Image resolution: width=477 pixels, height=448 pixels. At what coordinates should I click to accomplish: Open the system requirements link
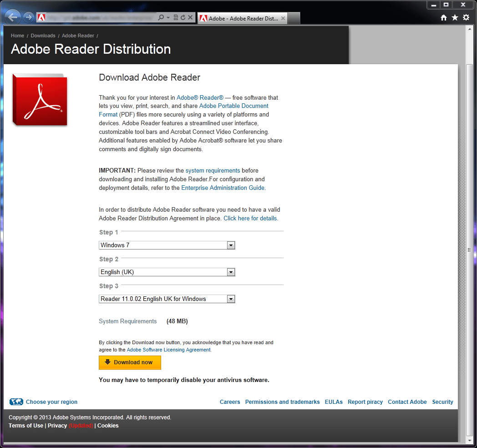point(213,170)
